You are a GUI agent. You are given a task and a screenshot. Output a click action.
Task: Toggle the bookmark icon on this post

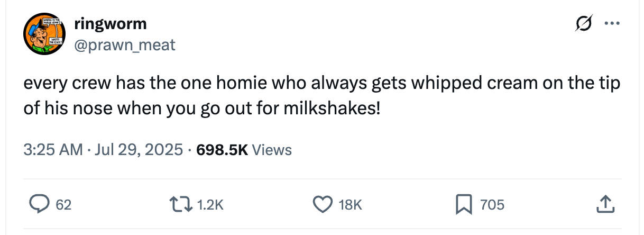(x=464, y=204)
